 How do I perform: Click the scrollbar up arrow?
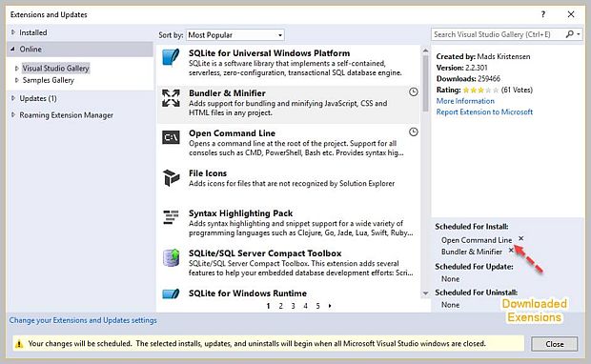pos(425,51)
